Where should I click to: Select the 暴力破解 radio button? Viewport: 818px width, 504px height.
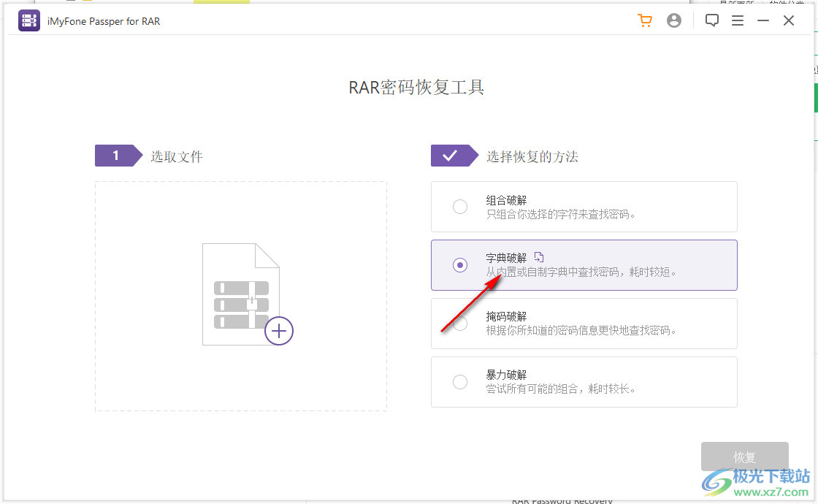460,382
